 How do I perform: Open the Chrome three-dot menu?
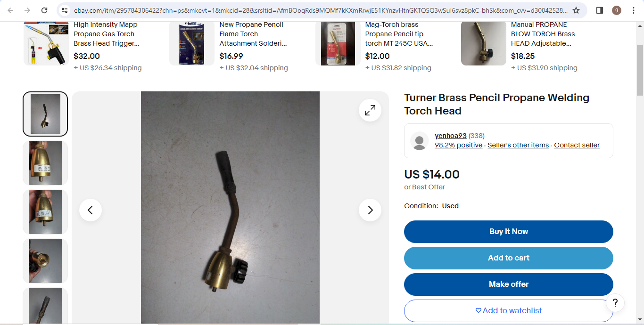[634, 10]
